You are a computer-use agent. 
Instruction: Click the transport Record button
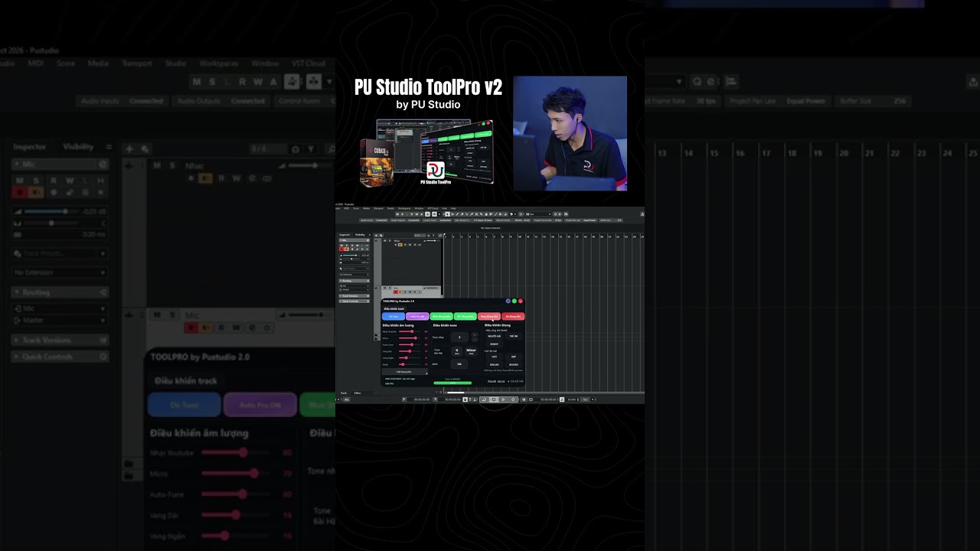click(x=512, y=399)
